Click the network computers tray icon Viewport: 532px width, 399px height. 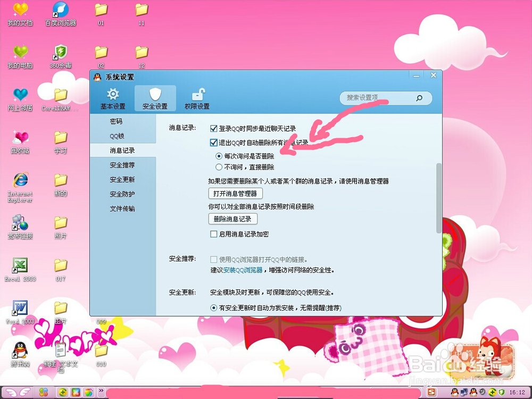click(464, 393)
